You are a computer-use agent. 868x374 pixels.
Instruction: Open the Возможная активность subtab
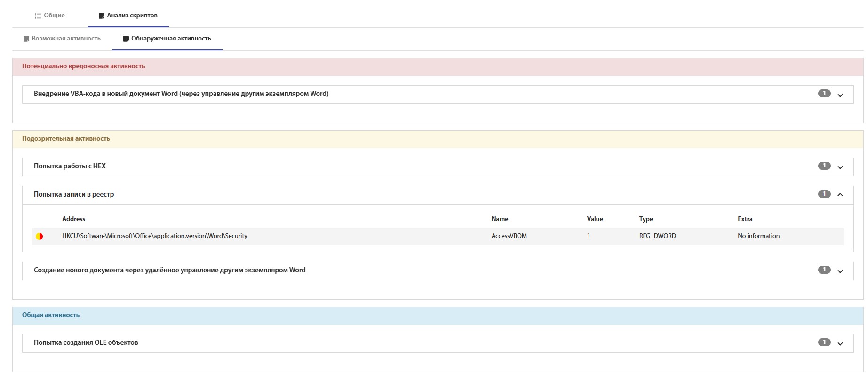(66, 39)
